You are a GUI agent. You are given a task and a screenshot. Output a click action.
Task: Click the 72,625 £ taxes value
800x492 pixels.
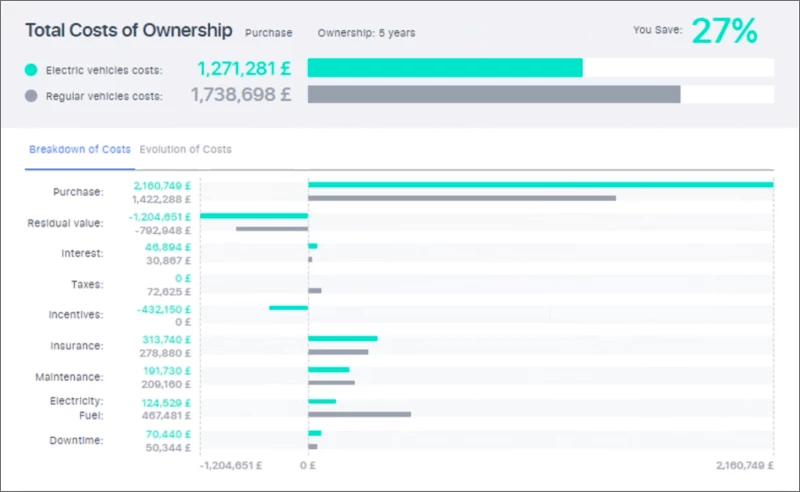(169, 292)
